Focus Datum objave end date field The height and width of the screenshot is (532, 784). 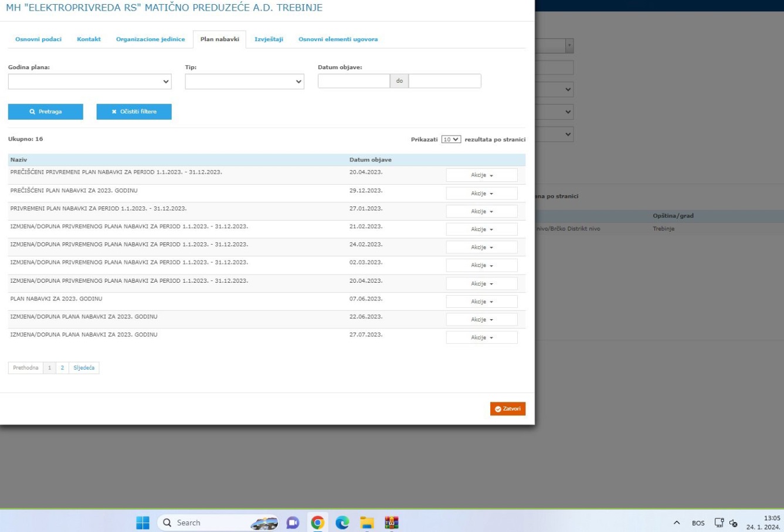pyautogui.click(x=444, y=81)
